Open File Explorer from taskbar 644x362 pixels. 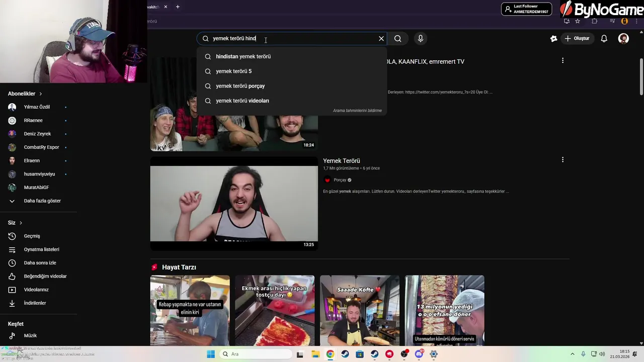click(315, 354)
